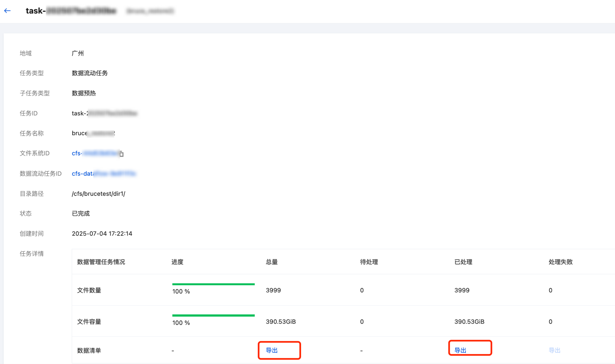Viewport: 615px width, 364px height.
Task: Click the creation time 2025-07-04 17:22:14
Action: (x=102, y=234)
